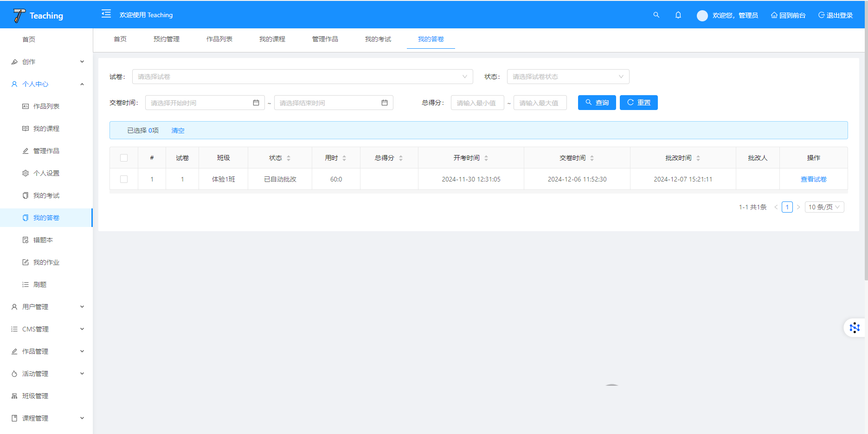Image resolution: width=868 pixels, height=434 pixels.
Task: Click the 查询 search button
Action: coord(597,103)
